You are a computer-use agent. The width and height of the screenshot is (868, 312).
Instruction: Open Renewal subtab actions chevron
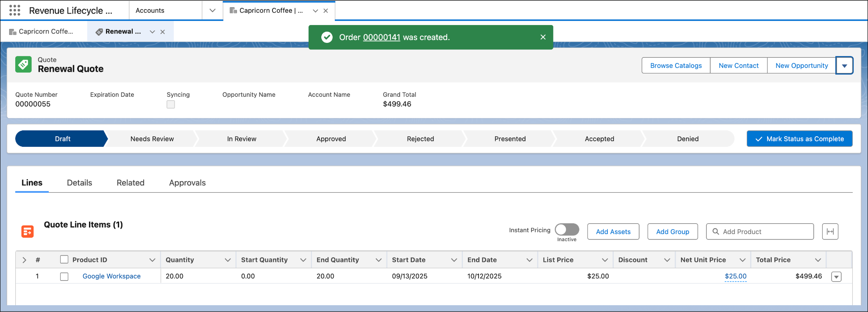click(152, 32)
